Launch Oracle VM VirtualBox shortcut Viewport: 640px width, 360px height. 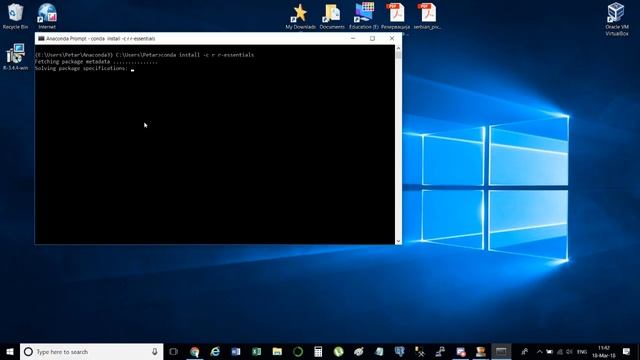(616, 18)
